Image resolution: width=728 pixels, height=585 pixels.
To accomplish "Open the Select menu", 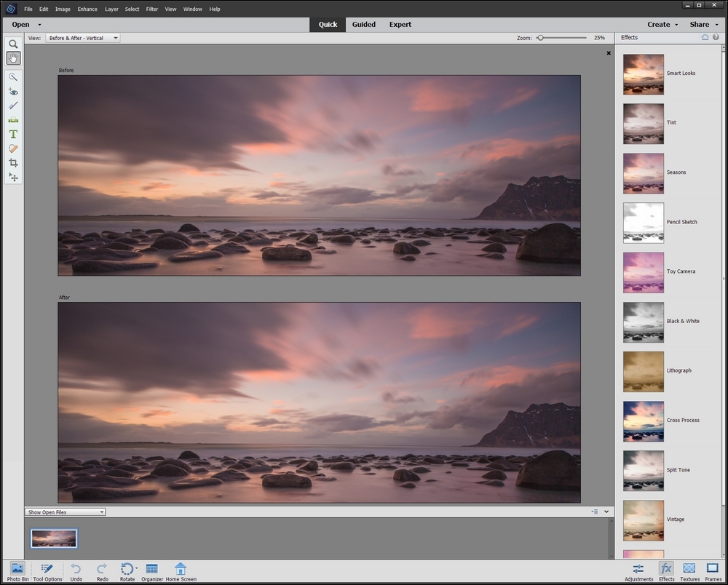I will (x=132, y=9).
